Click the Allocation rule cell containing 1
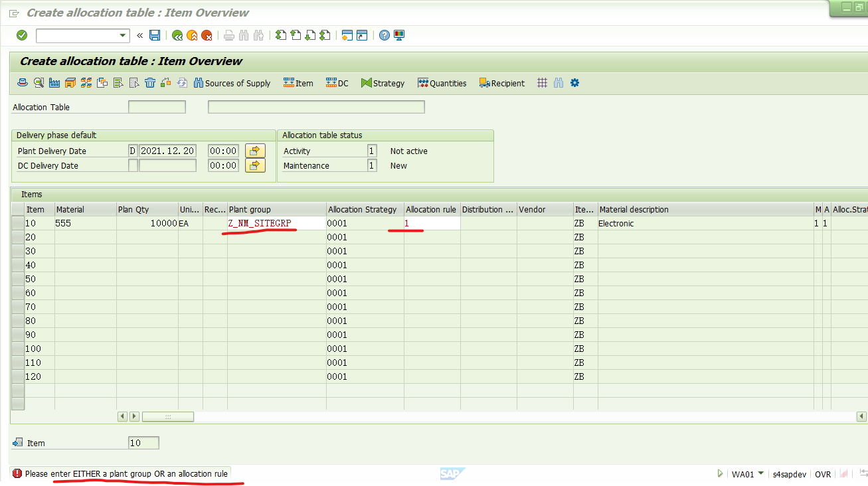The width and height of the screenshot is (868, 486). click(x=432, y=223)
